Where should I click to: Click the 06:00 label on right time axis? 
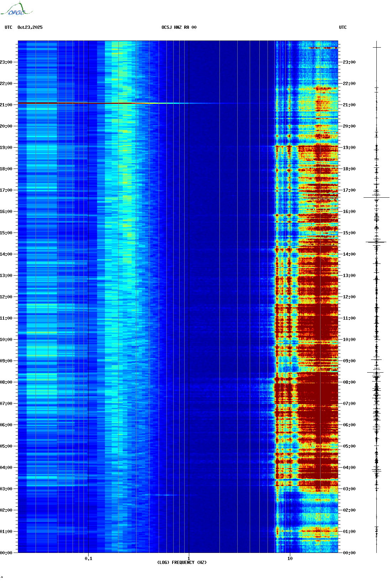click(x=349, y=425)
